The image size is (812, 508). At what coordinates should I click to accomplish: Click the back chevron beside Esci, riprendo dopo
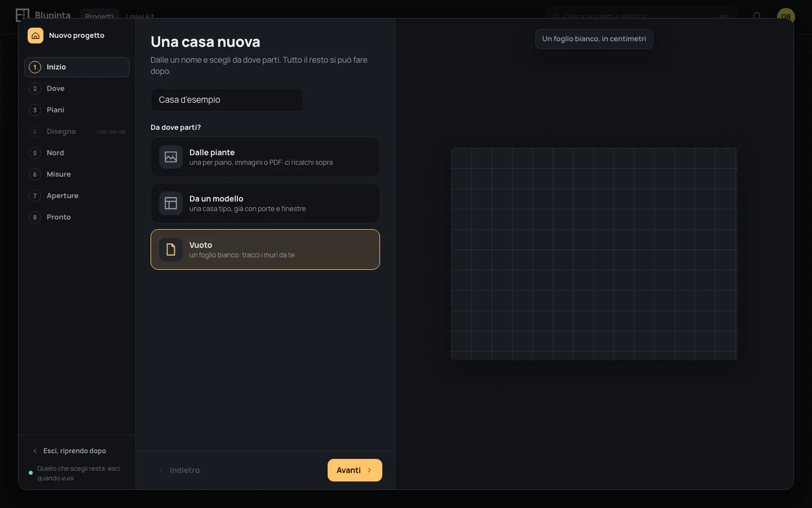click(35, 451)
